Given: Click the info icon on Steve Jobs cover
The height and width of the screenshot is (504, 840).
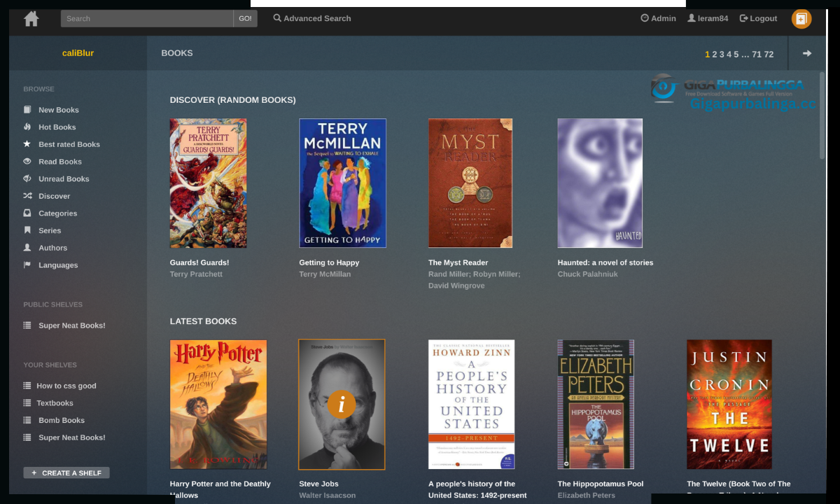Looking at the screenshot, I should (342, 404).
